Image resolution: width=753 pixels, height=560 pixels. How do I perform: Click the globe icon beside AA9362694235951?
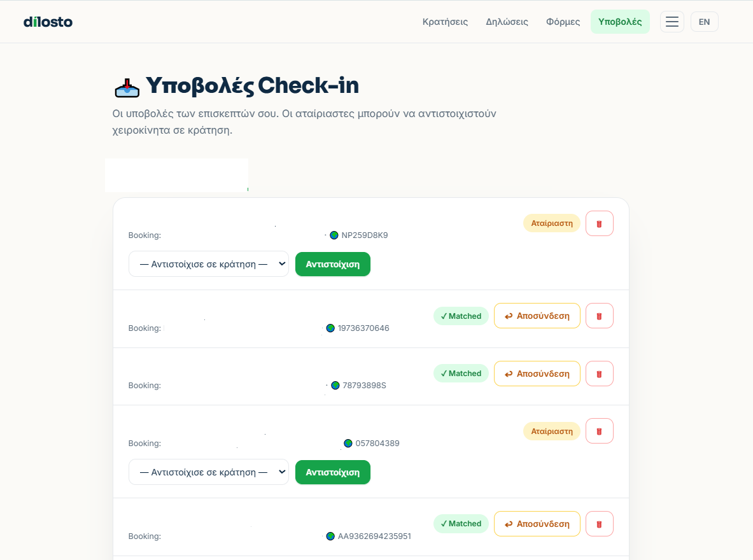pyautogui.click(x=330, y=536)
